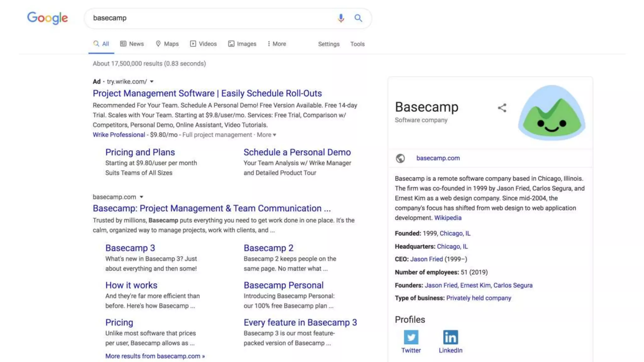Click the share icon beside Basecamp

pyautogui.click(x=502, y=108)
